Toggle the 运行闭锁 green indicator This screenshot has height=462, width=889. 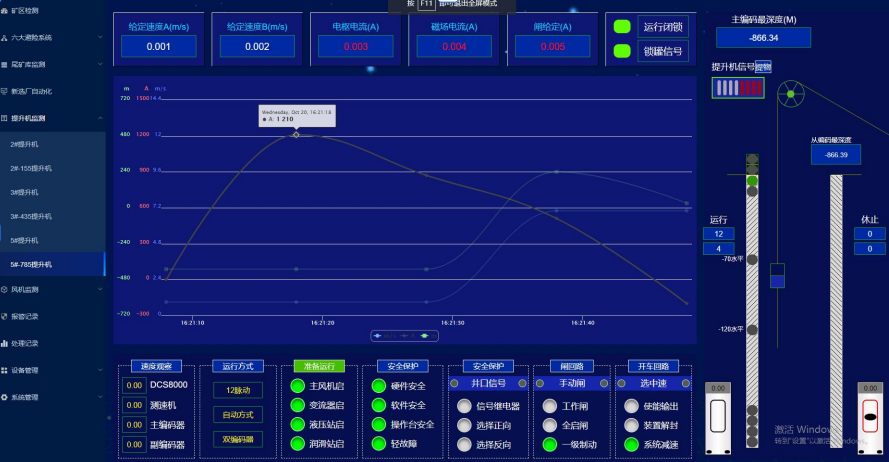point(622,27)
